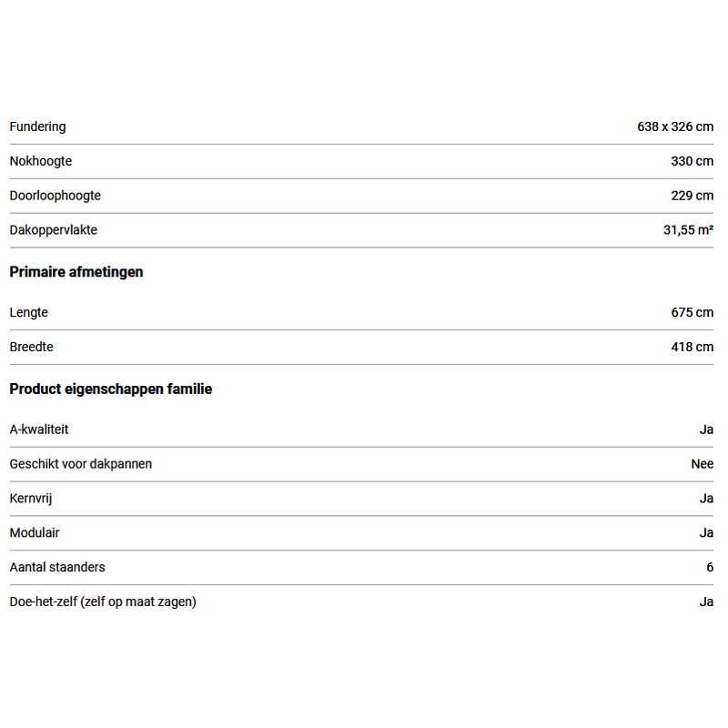Click the A-kwaliteit label
This screenshot has height=728, width=728.
(39, 429)
